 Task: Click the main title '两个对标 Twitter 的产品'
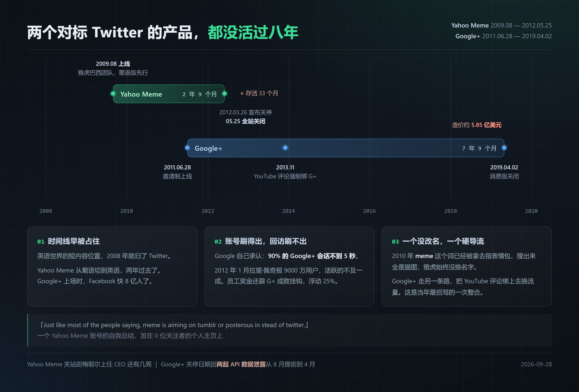coord(110,32)
